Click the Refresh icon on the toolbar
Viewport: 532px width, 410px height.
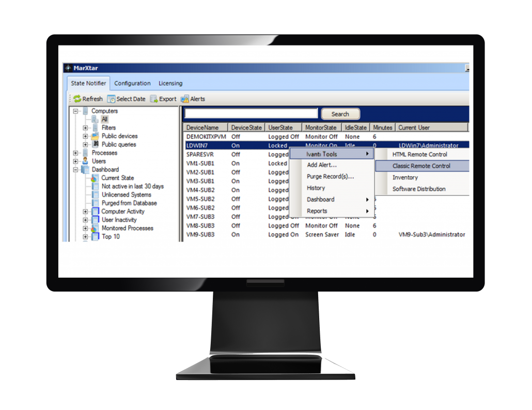(x=76, y=99)
